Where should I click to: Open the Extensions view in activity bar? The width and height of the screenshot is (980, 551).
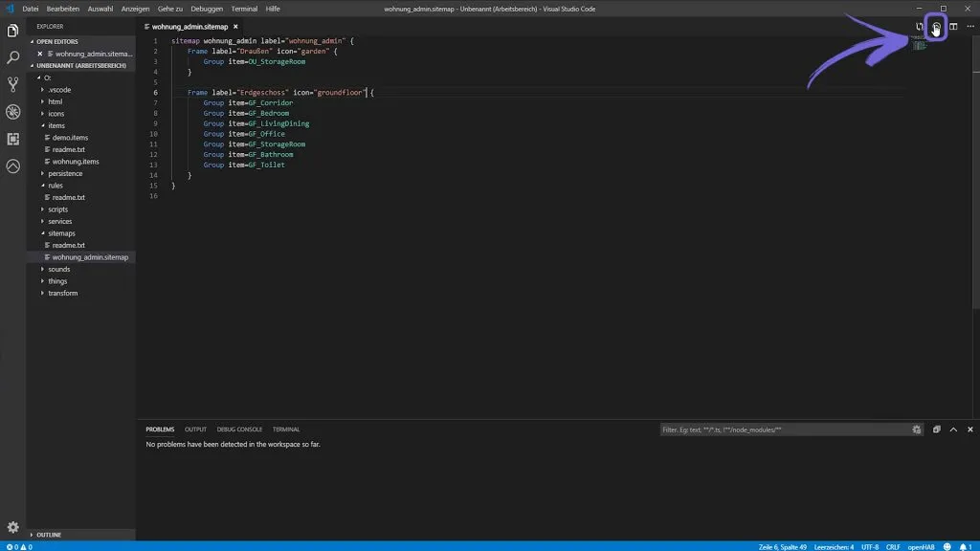tap(12, 139)
